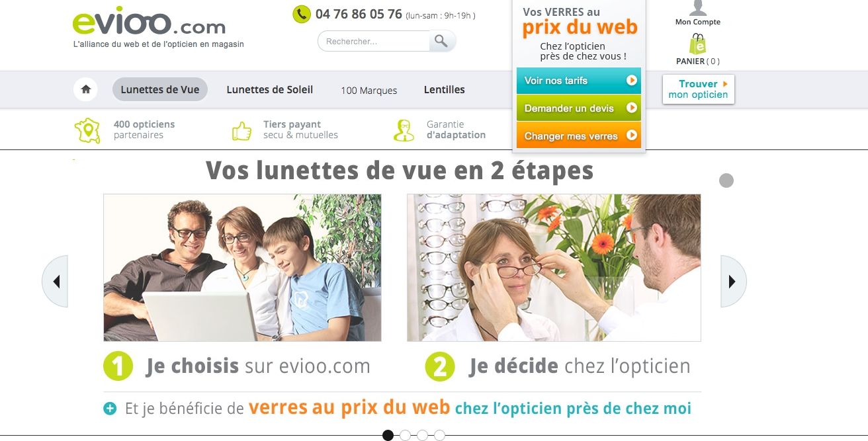Click the Garantie d'adaptation optician icon

pos(404,130)
